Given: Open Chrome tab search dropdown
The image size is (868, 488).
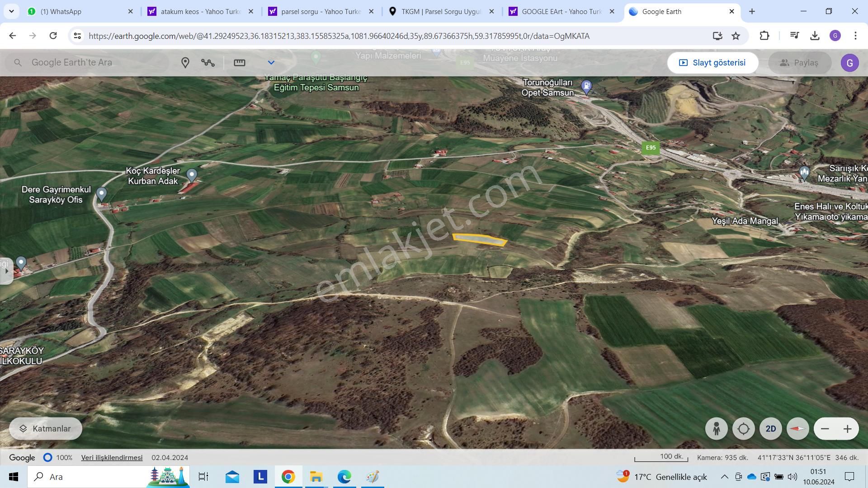Looking at the screenshot, I should pos(11,11).
